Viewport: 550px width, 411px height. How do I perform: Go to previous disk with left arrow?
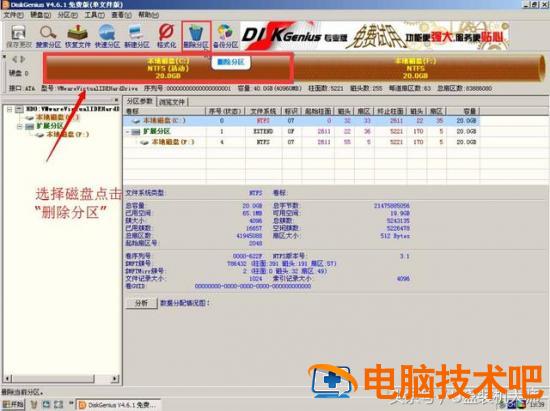pos(15,59)
